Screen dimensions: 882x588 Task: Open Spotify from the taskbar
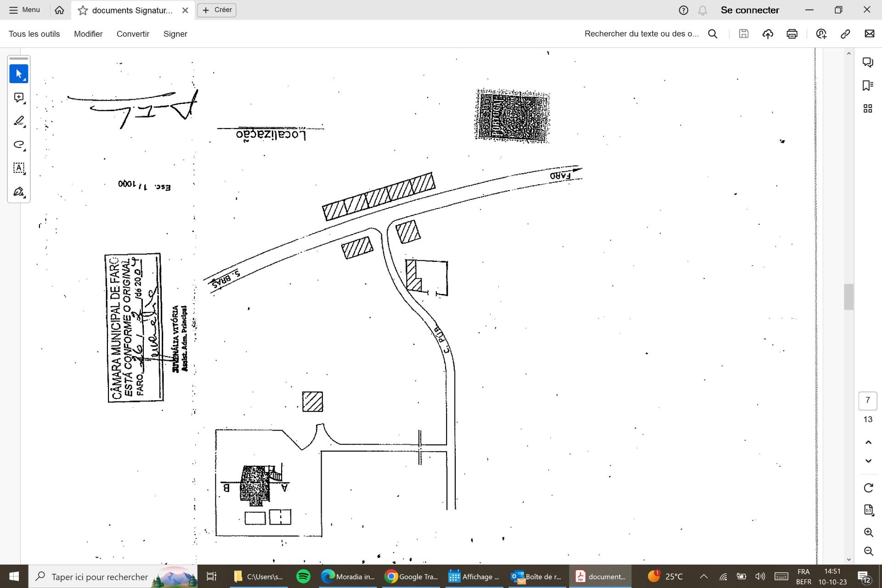point(303,577)
